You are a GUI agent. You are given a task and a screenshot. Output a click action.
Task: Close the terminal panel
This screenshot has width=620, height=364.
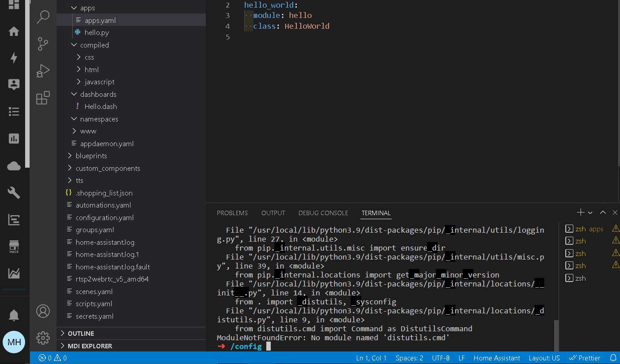[615, 212]
